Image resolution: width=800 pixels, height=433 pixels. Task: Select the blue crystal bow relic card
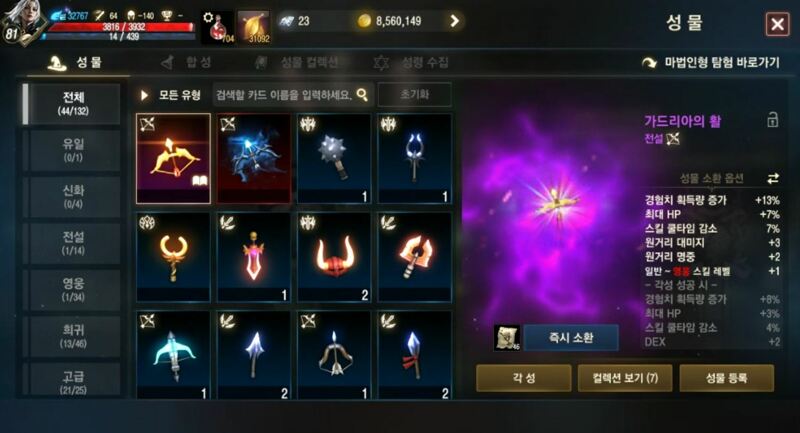(x=254, y=159)
